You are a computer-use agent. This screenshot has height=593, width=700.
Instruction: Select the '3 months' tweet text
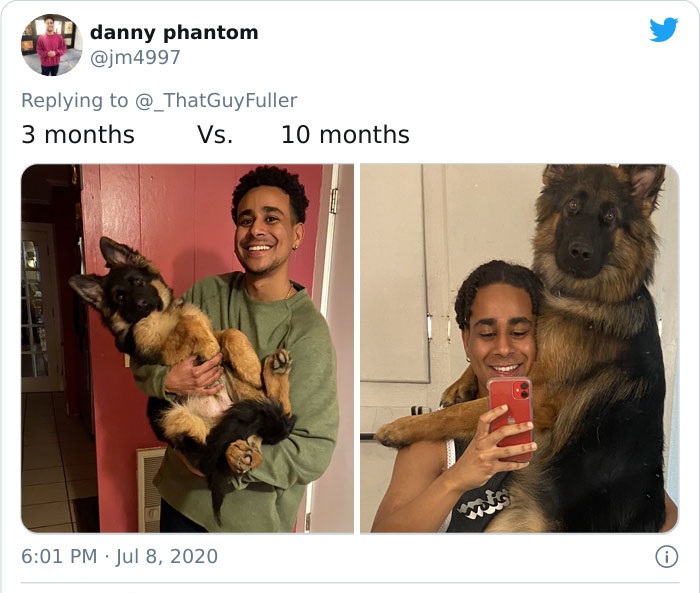78,134
